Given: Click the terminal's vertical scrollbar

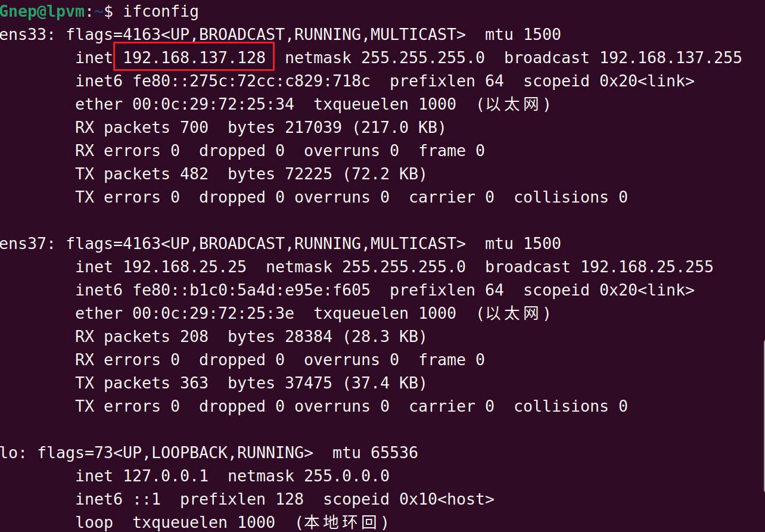Looking at the screenshot, I should coord(763,417).
